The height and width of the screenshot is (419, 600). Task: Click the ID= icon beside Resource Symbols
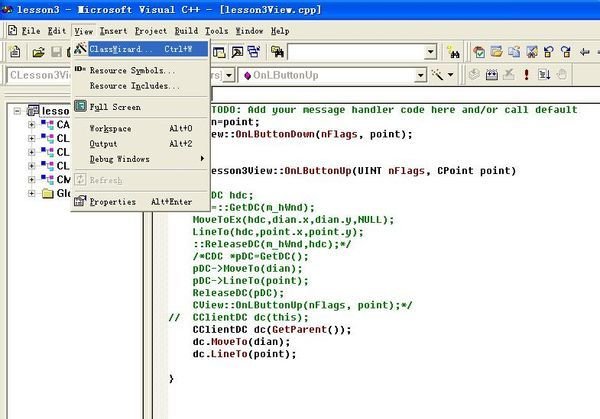pyautogui.click(x=80, y=69)
